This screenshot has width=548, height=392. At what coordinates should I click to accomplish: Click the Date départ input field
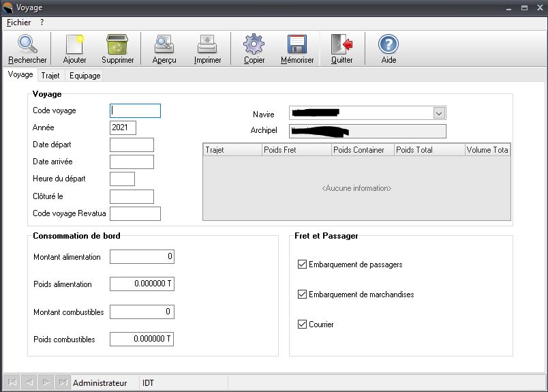[x=132, y=145]
